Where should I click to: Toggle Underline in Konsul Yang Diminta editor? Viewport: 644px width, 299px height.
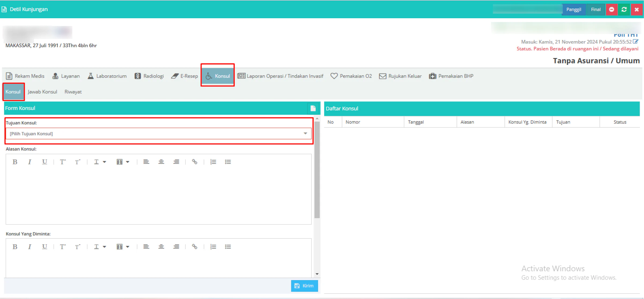tap(44, 247)
